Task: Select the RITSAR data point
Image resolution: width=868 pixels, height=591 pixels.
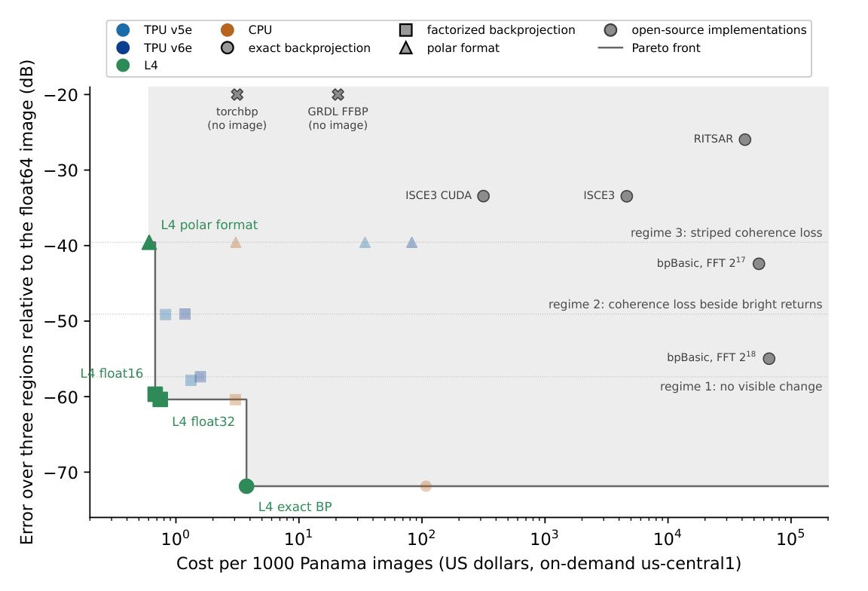Action: coord(745,139)
